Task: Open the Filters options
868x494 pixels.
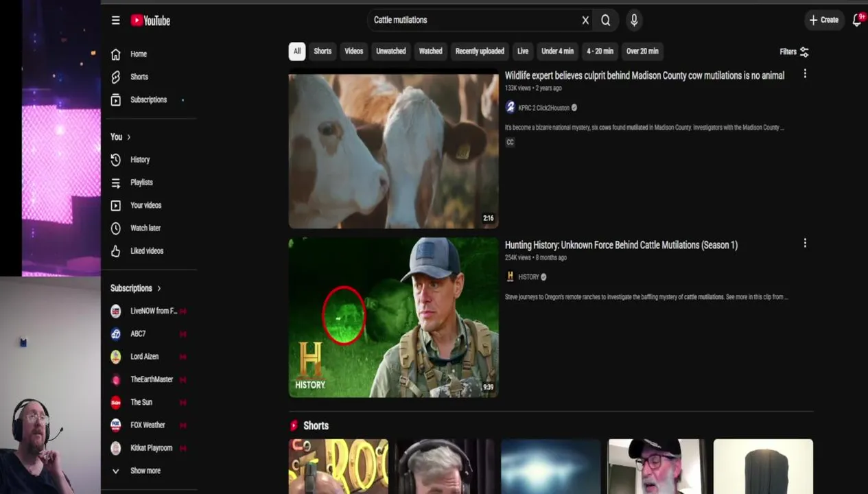Action: point(794,51)
